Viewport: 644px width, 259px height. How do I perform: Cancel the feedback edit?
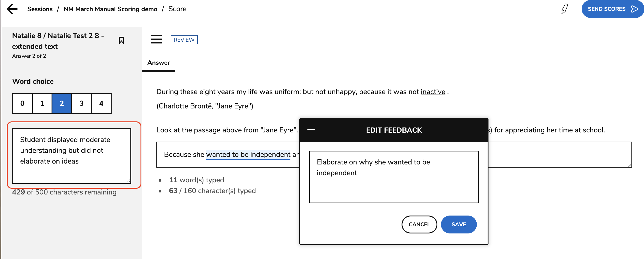pos(419,224)
